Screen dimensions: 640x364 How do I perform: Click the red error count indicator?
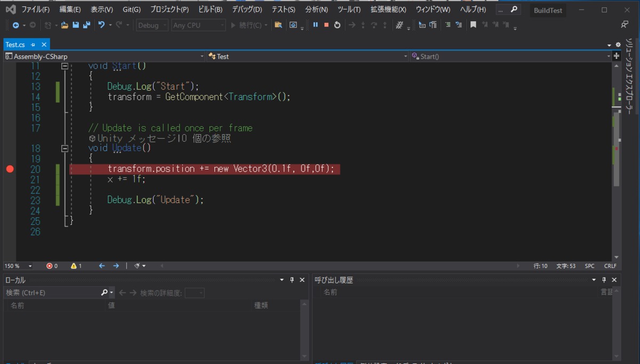coord(52,265)
